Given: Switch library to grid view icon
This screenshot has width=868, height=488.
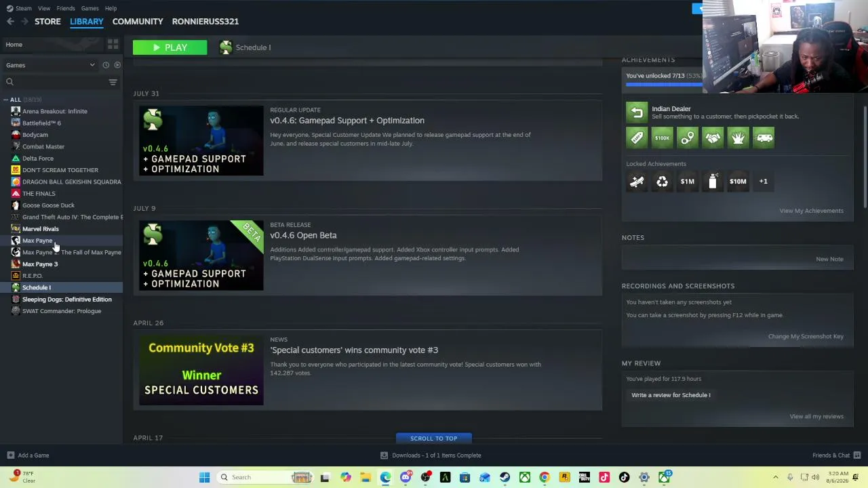Looking at the screenshot, I should pyautogui.click(x=113, y=45).
